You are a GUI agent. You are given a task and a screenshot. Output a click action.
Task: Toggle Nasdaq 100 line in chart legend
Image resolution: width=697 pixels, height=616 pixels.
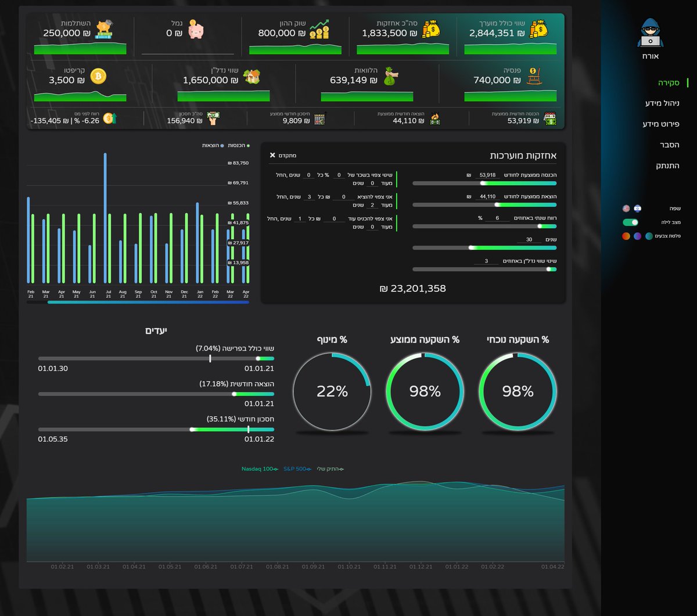click(260, 469)
